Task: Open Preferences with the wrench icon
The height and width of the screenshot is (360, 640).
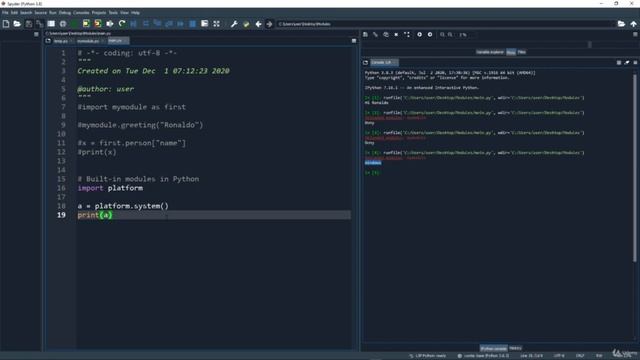Action: 234,24
